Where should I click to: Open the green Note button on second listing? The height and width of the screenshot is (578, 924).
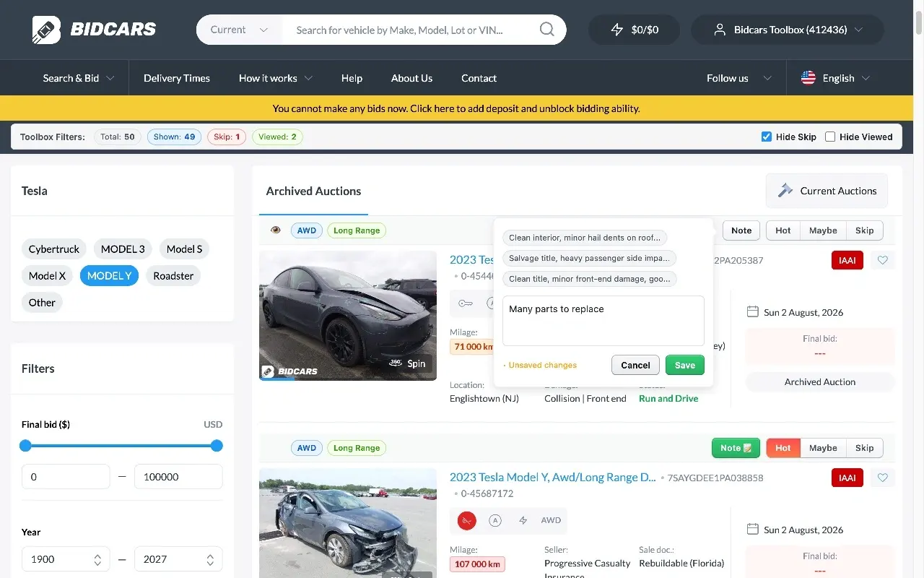736,448
